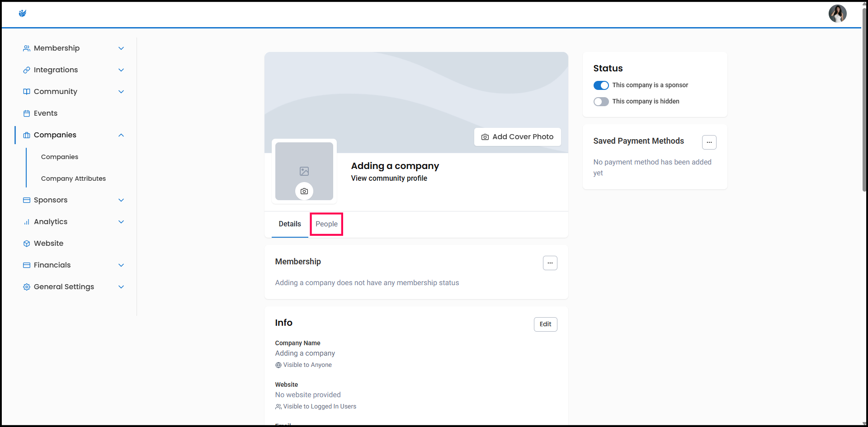Click the Events calendar icon in sidebar
The image size is (868, 427).
tap(27, 113)
